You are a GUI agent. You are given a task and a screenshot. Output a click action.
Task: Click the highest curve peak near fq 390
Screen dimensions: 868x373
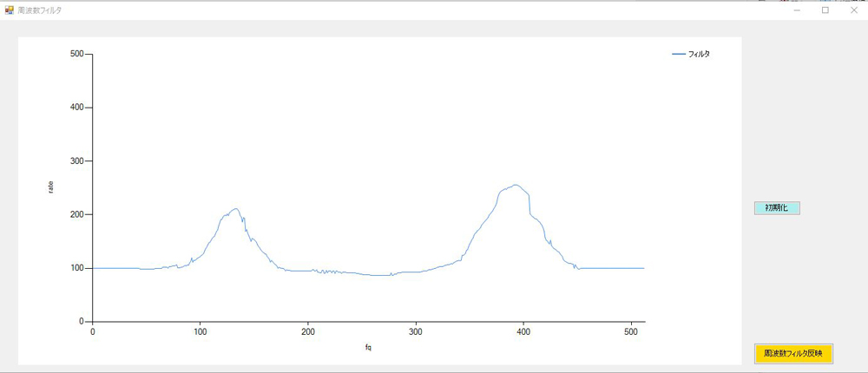pos(515,185)
